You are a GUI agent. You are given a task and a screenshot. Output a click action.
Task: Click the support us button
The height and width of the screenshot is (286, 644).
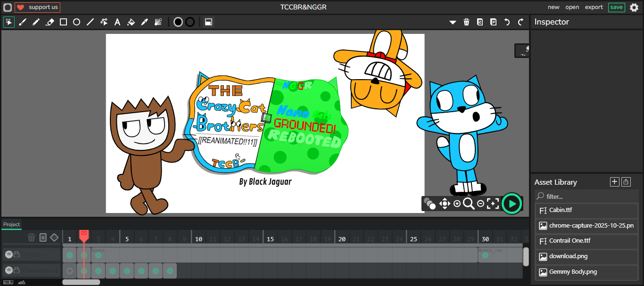pos(38,8)
